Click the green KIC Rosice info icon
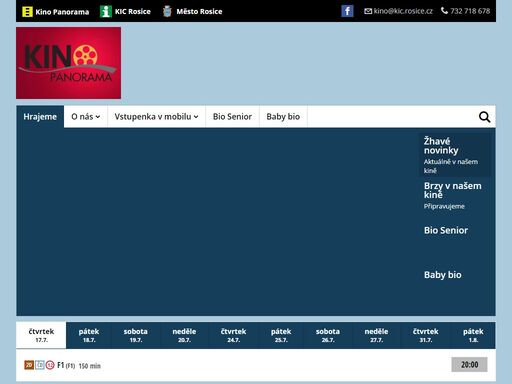Viewport: 512px width, 384px height. [106, 12]
